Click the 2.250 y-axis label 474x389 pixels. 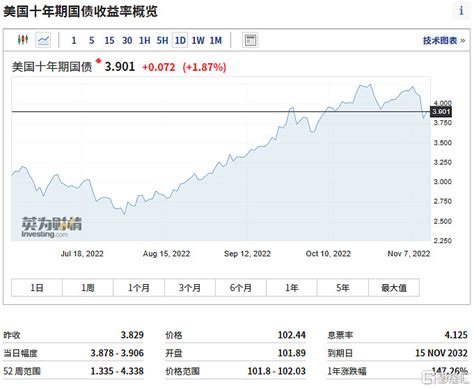click(x=443, y=241)
